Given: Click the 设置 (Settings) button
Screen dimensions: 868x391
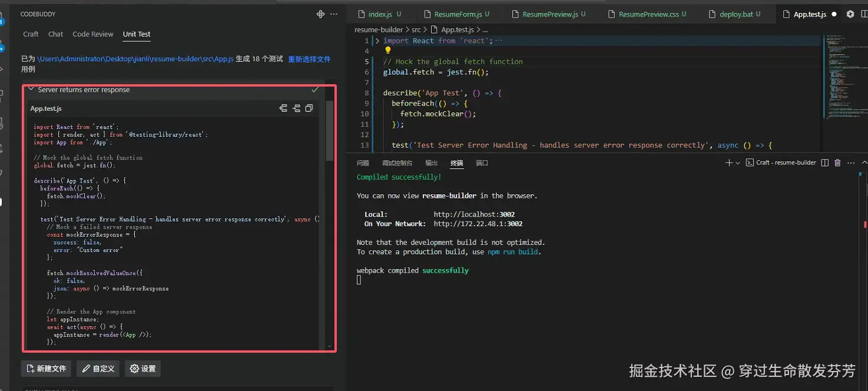Looking at the screenshot, I should [143, 369].
